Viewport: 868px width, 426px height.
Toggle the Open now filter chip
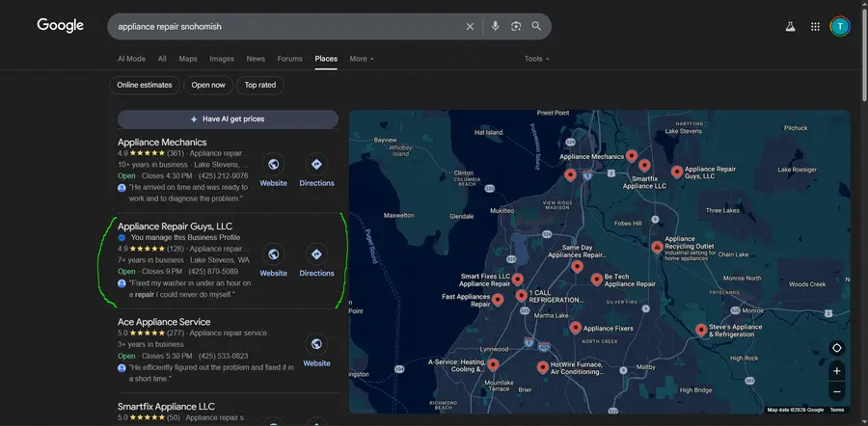[x=208, y=85]
